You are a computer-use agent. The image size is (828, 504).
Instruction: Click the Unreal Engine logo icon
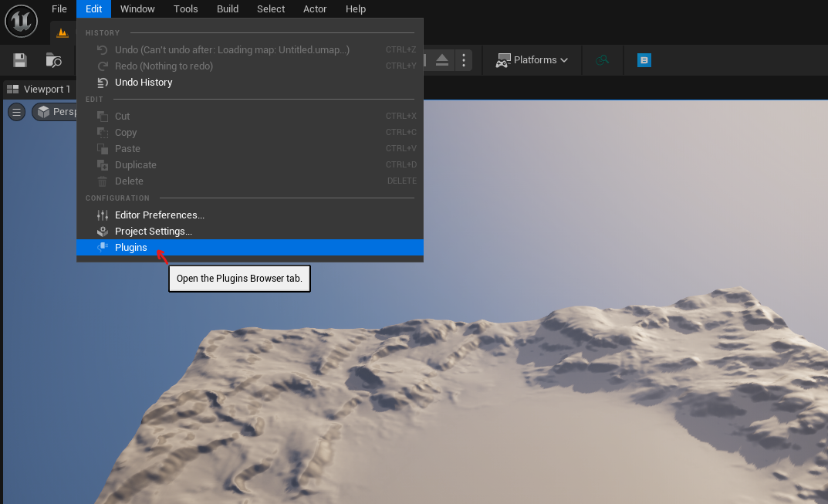[21, 21]
